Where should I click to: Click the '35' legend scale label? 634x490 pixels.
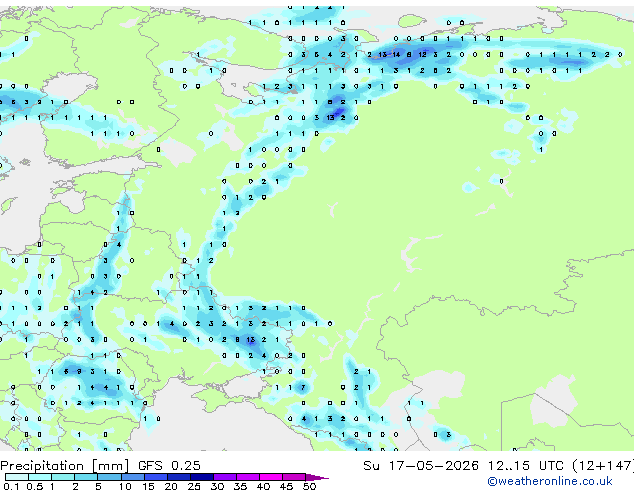point(240,486)
